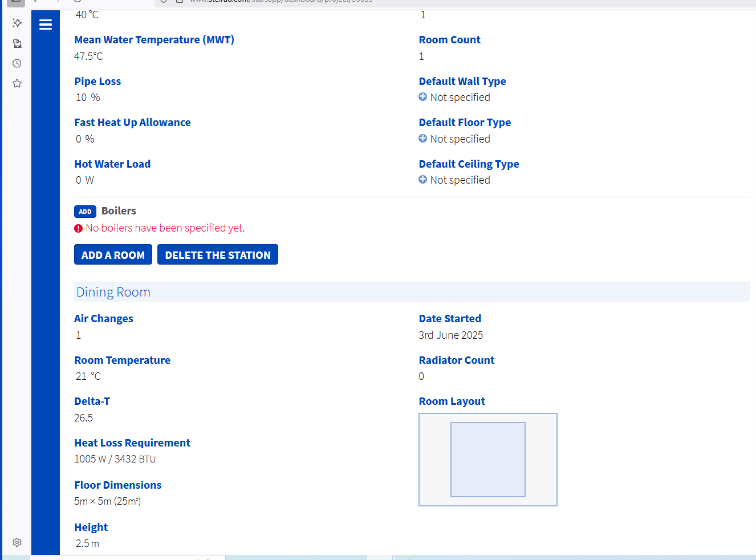The image size is (756, 560).
Task: Click the synced tabs icon in sidebar
Action: (17, 43)
